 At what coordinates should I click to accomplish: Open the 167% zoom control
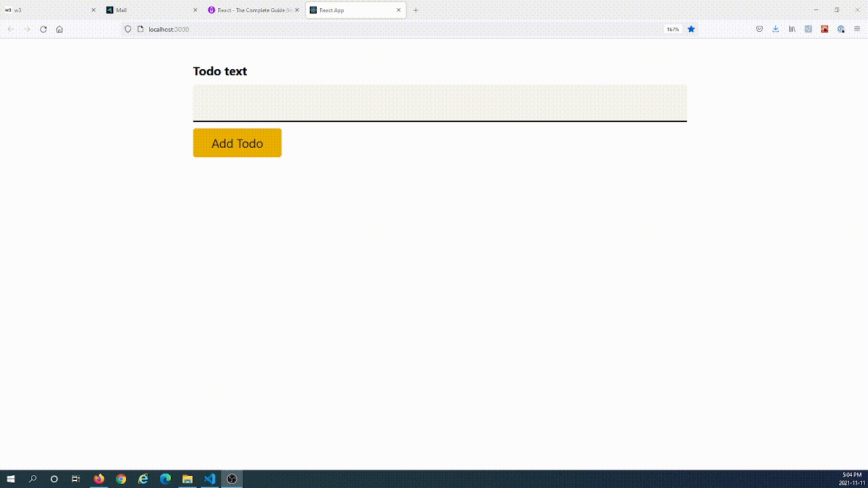(673, 29)
